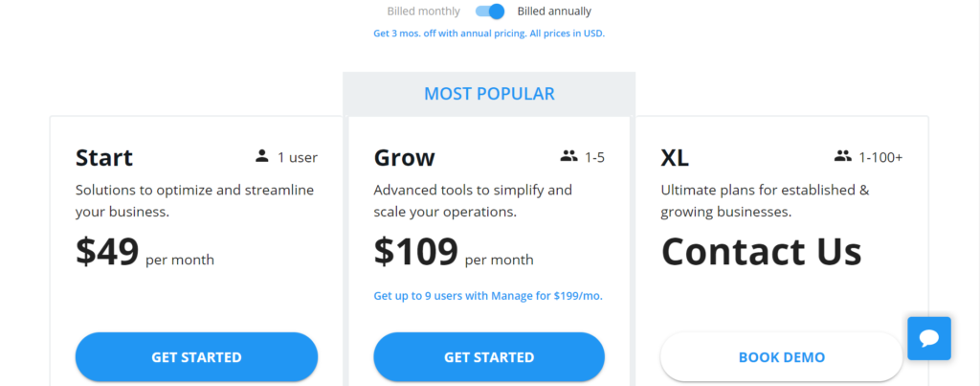Click the annual pricing discount note

489,34
